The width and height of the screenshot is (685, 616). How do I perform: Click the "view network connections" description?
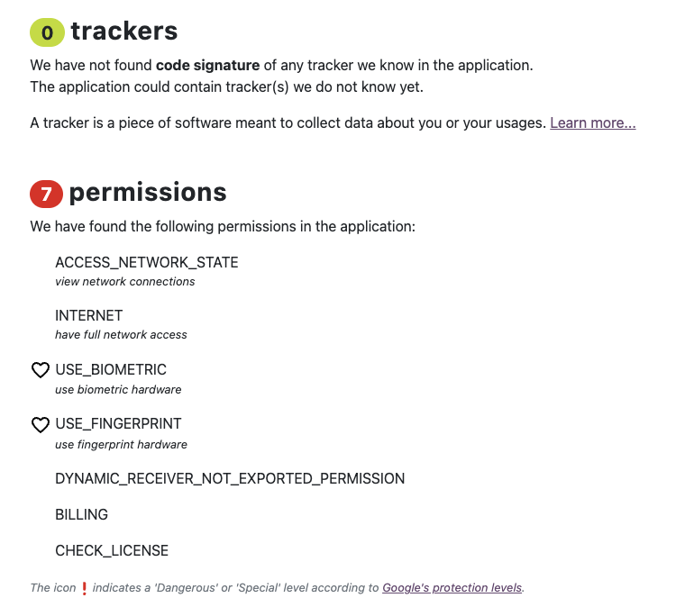[125, 282]
